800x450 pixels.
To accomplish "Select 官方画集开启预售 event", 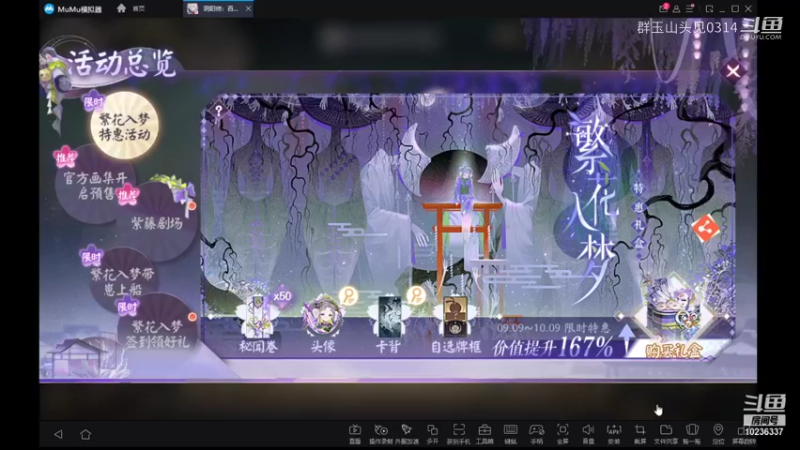I will [95, 186].
